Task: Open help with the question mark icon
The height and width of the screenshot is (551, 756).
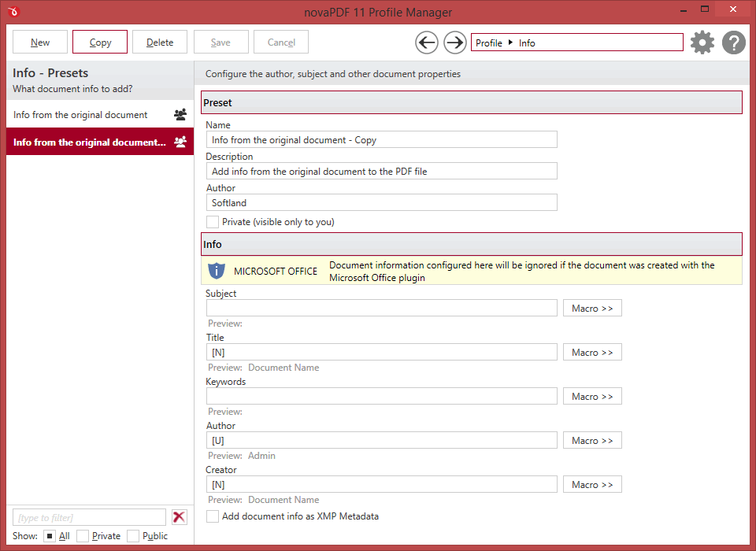Action: [734, 43]
